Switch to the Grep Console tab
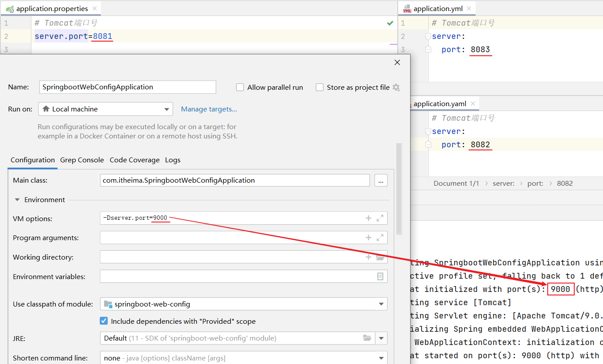 tap(82, 160)
